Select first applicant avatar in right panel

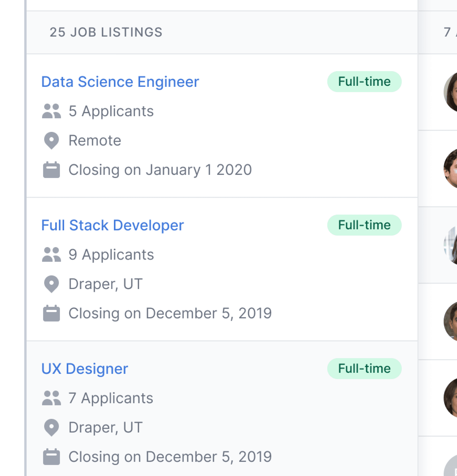[x=451, y=92]
